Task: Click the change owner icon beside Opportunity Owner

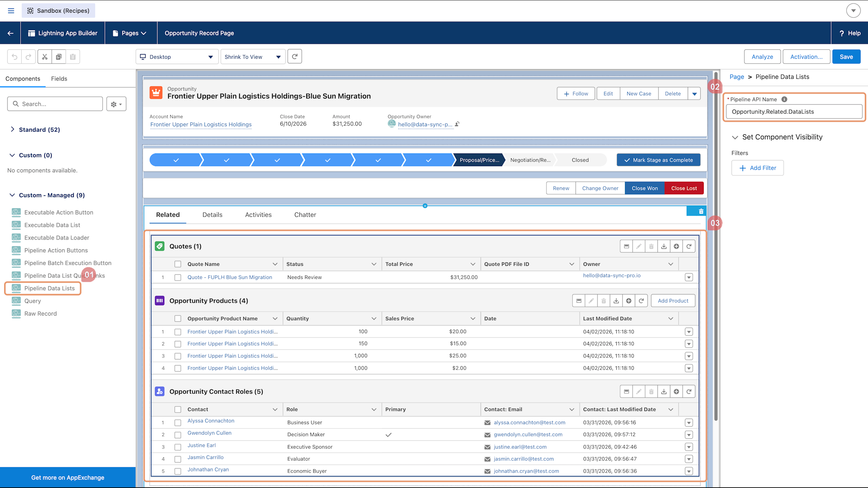Action: tap(457, 124)
